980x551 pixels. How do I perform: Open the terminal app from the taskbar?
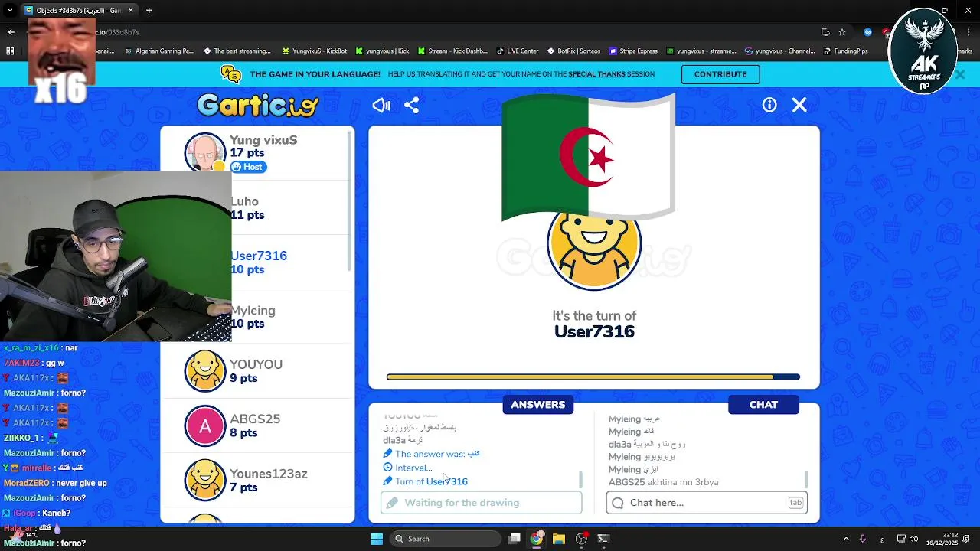[603, 539]
